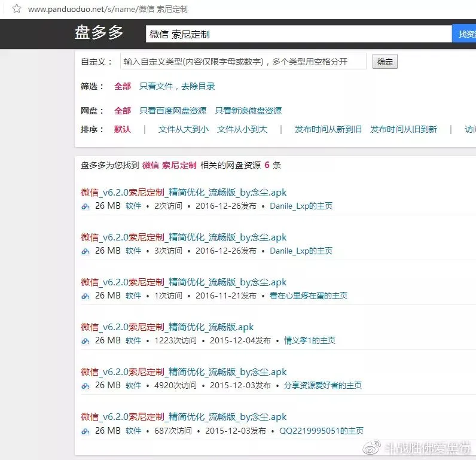Click cloud disk icon of 1次访问 result

[x=86, y=296]
